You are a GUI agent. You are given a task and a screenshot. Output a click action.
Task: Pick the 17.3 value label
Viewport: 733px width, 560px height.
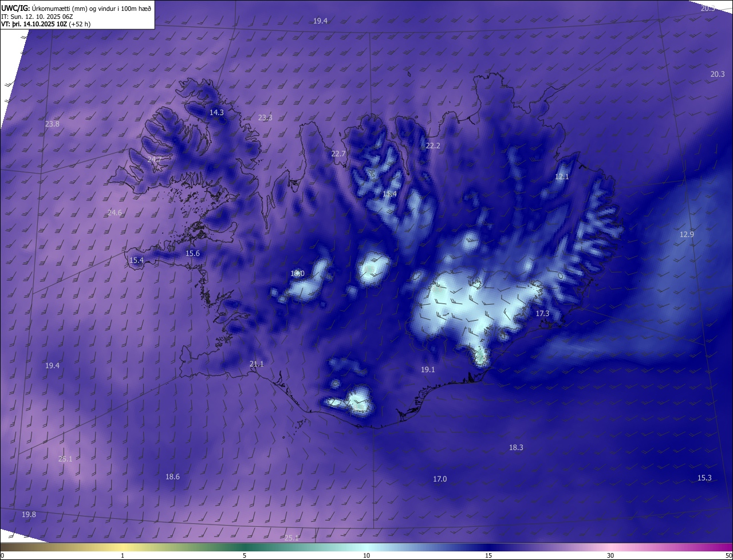pyautogui.click(x=542, y=314)
